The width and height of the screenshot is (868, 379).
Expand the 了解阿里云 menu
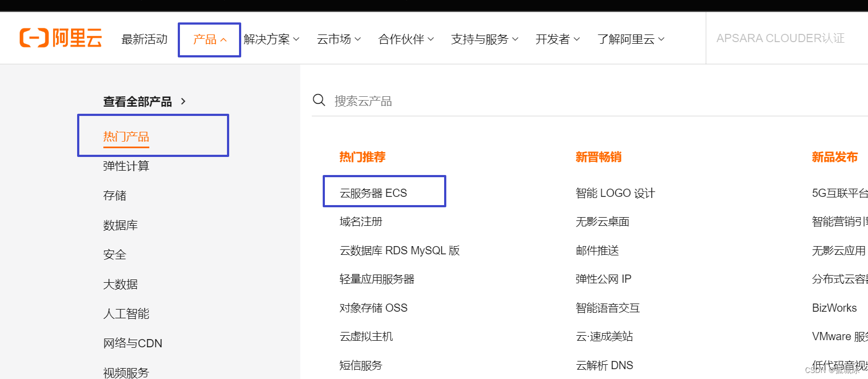click(x=631, y=39)
